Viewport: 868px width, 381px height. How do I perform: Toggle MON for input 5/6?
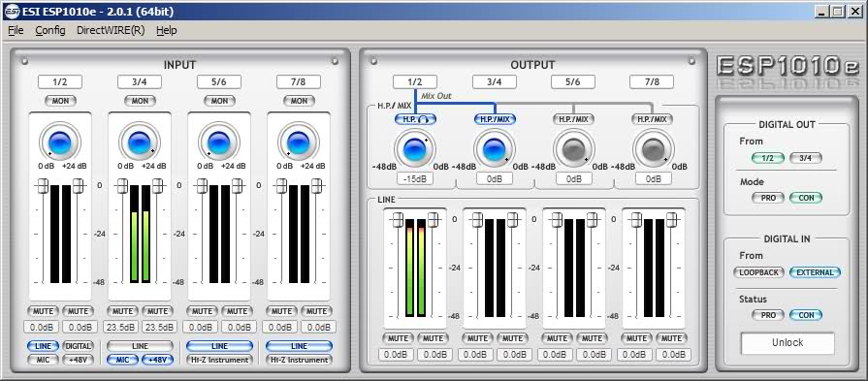pos(220,101)
